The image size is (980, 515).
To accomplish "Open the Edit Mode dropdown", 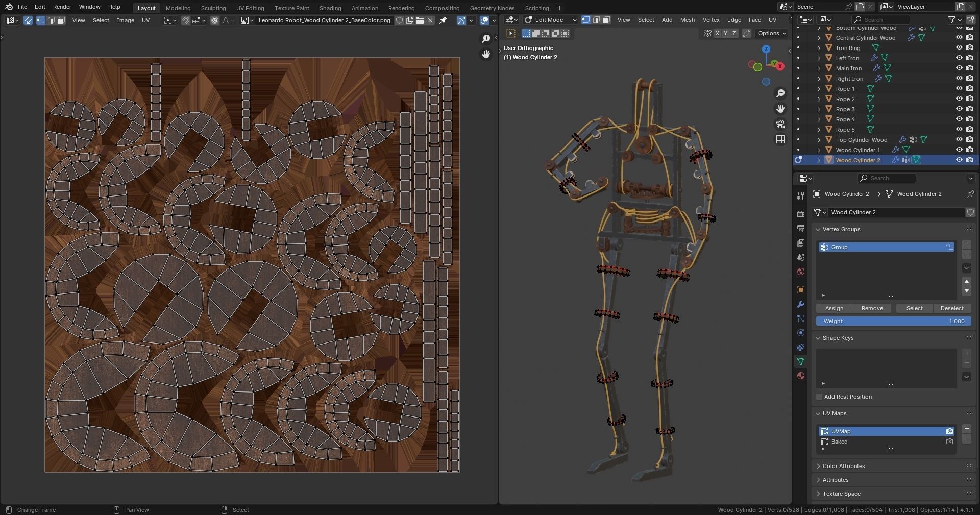I will pos(550,20).
